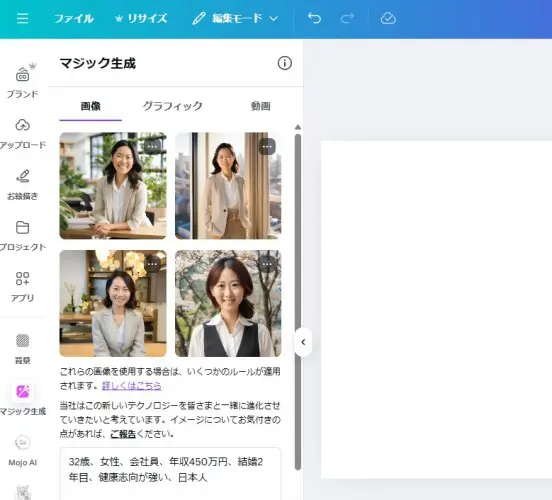This screenshot has height=500, width=552.
Task: Open the ブランド sidebar panel
Action: (23, 81)
